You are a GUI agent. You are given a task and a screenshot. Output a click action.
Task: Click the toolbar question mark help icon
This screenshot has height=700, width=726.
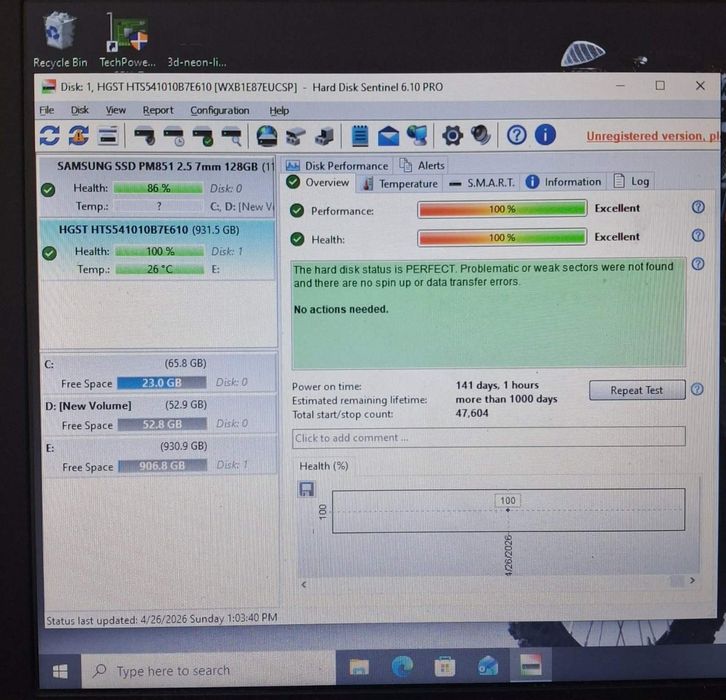coord(516,136)
